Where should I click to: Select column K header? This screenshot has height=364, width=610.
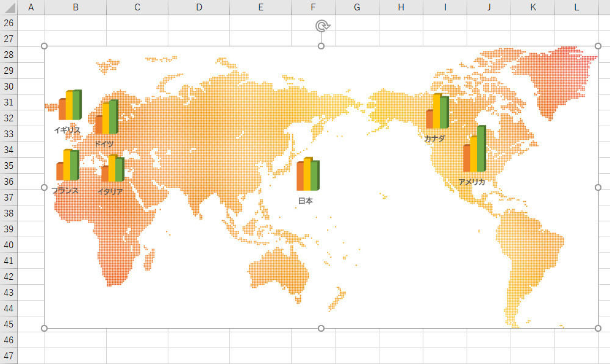click(533, 7)
